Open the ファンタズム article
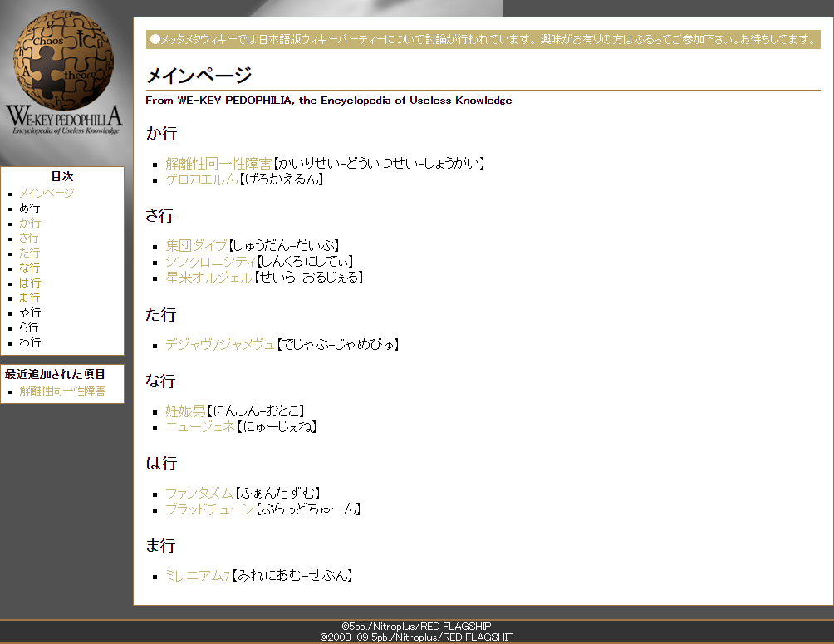Viewport: 834px width, 644px height. tap(199, 494)
